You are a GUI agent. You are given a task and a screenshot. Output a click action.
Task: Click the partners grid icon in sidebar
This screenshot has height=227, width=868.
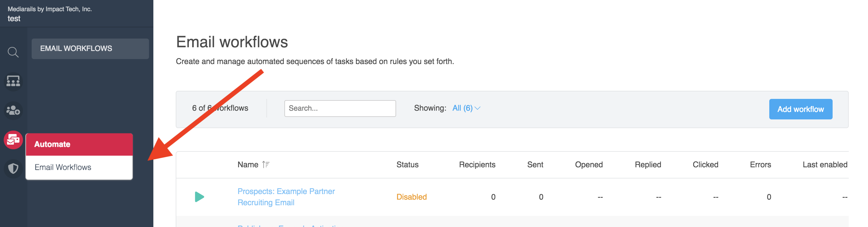tap(13, 81)
